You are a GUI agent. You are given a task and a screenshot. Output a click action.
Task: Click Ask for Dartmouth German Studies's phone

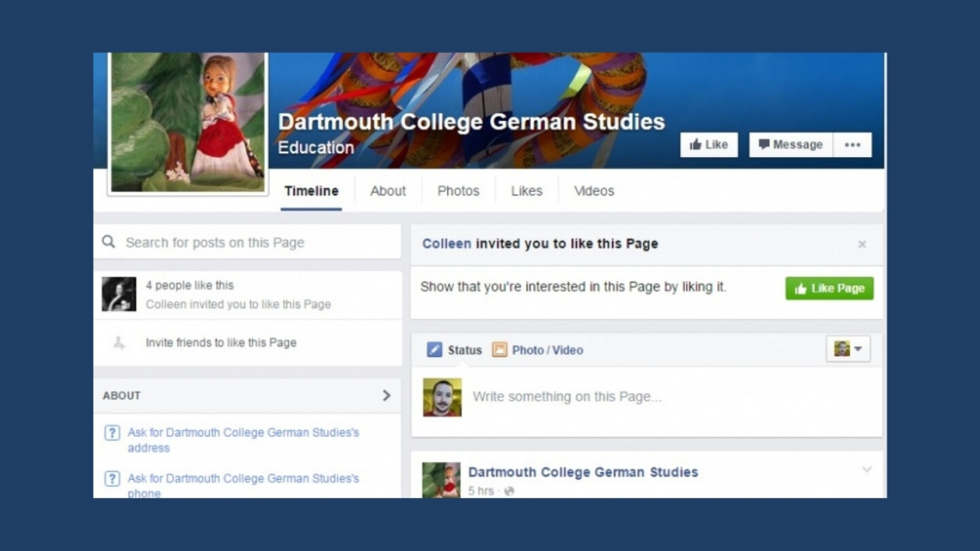tap(243, 485)
